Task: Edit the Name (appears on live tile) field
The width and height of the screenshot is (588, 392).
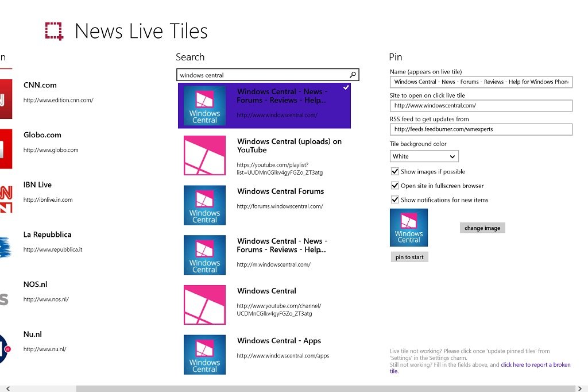Action: click(481, 82)
